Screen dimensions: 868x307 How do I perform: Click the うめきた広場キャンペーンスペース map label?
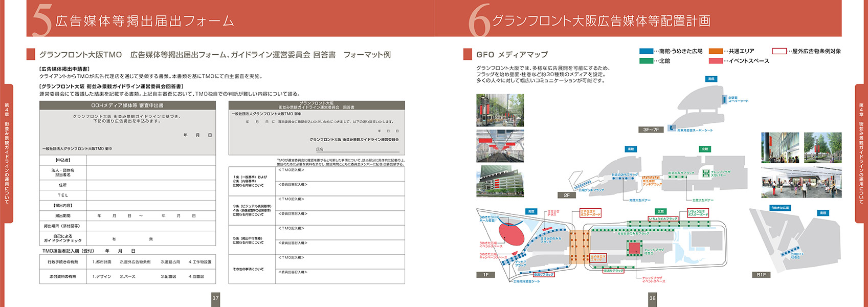(494, 255)
